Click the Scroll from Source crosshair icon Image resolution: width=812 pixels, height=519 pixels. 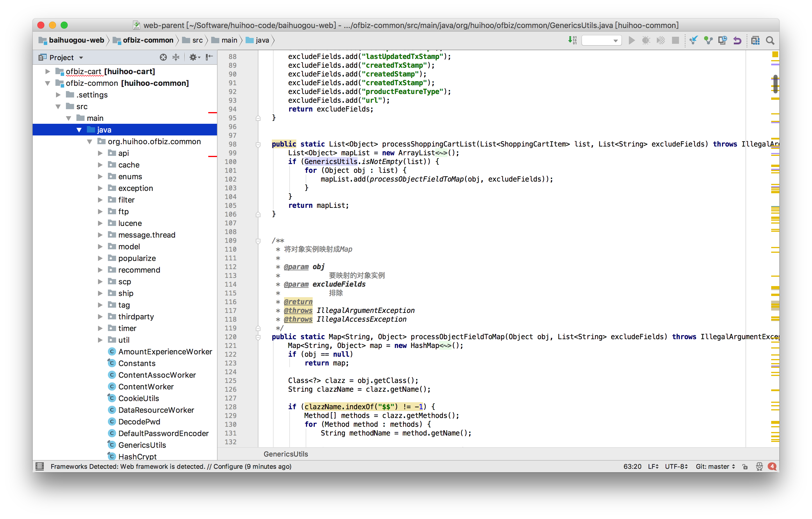pyautogui.click(x=163, y=58)
